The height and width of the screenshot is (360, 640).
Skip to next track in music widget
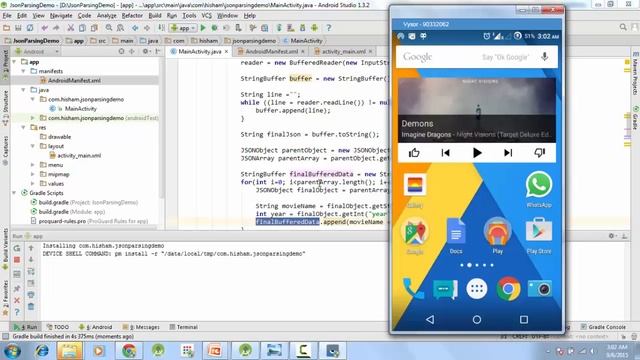pos(508,153)
